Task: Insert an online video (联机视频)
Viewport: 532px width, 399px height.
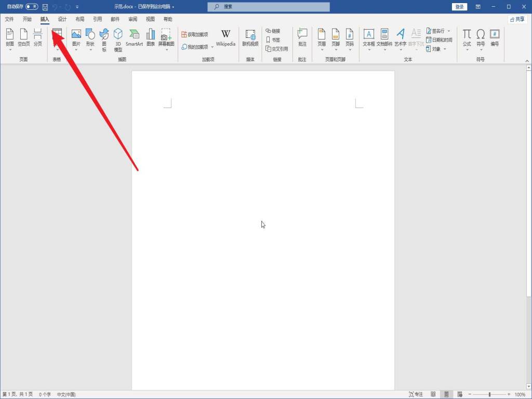Action: [x=250, y=38]
